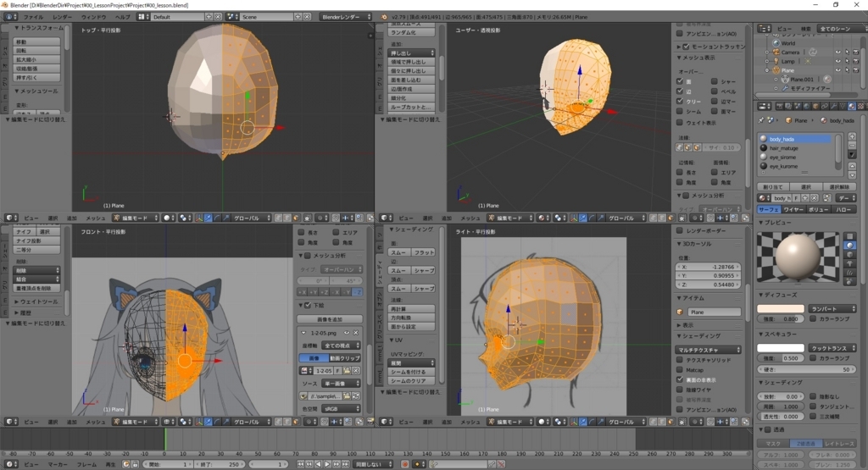Enable テクスチャソリッド checkbox
The width and height of the screenshot is (868, 470).
[680, 360]
